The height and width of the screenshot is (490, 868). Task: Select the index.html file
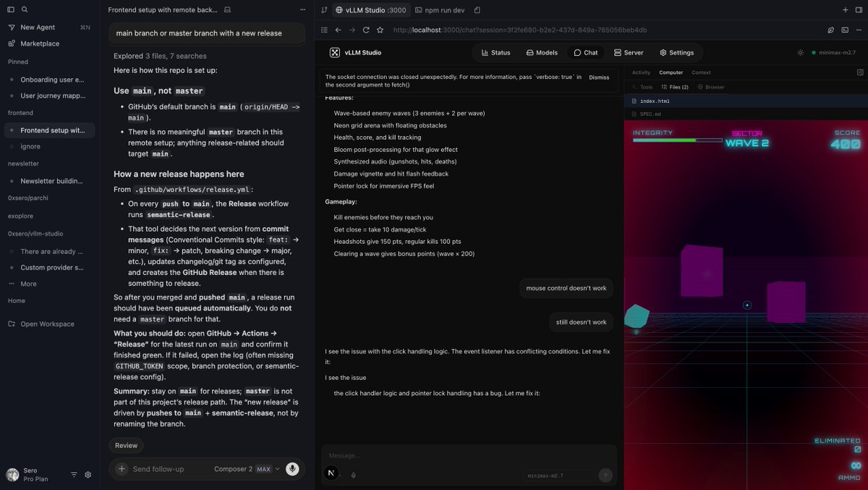(x=746, y=101)
